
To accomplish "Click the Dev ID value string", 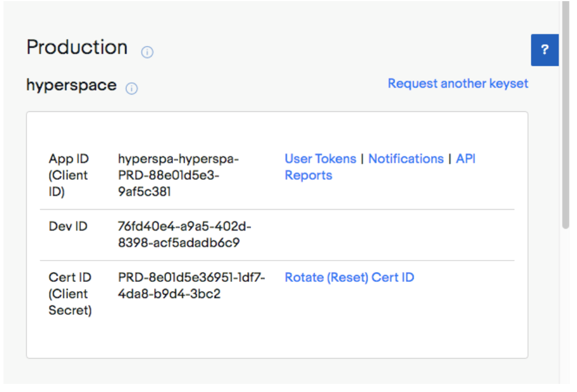I will 184,235.
